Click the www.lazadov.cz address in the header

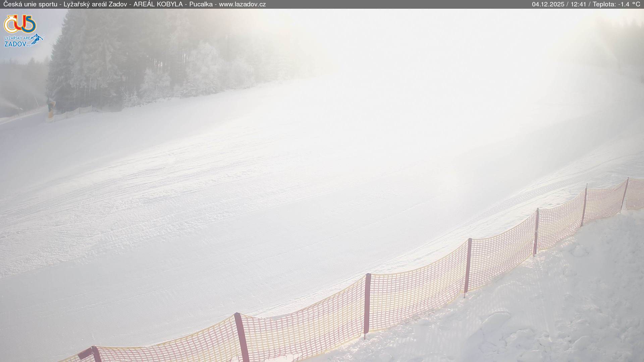coord(242,4)
